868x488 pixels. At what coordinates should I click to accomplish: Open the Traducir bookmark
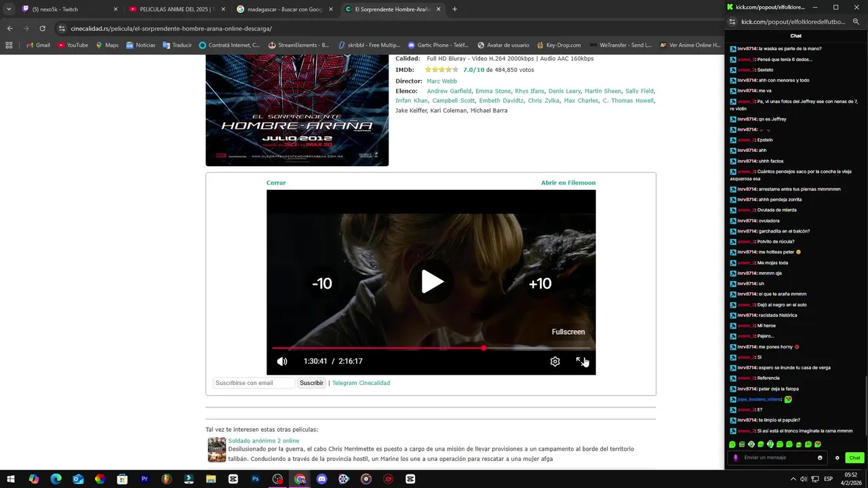coord(177,45)
